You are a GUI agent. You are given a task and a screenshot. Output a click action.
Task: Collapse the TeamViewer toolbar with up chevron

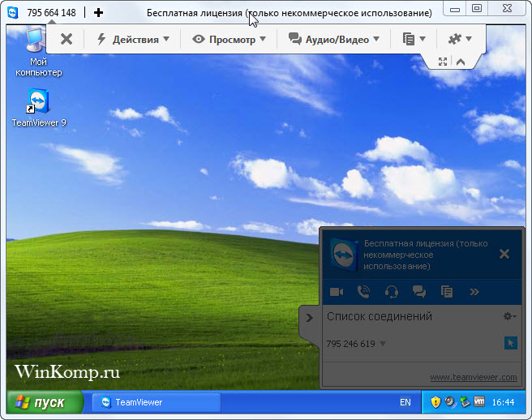(x=461, y=62)
